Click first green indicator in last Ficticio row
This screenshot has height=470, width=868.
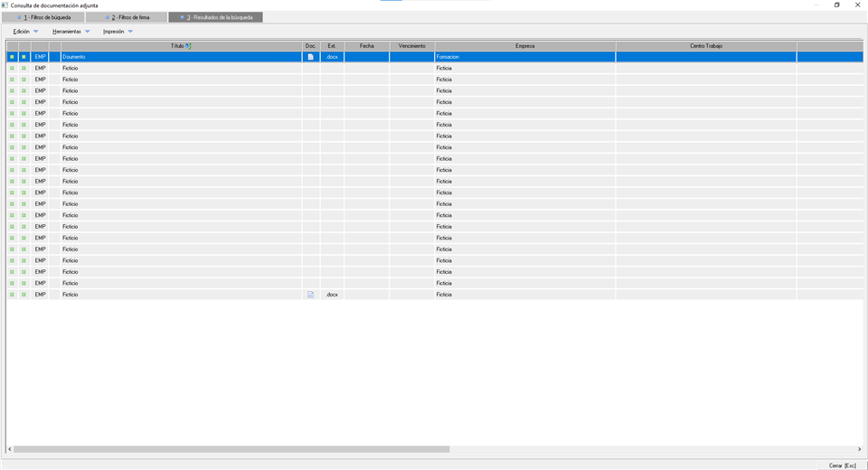[x=12, y=295]
